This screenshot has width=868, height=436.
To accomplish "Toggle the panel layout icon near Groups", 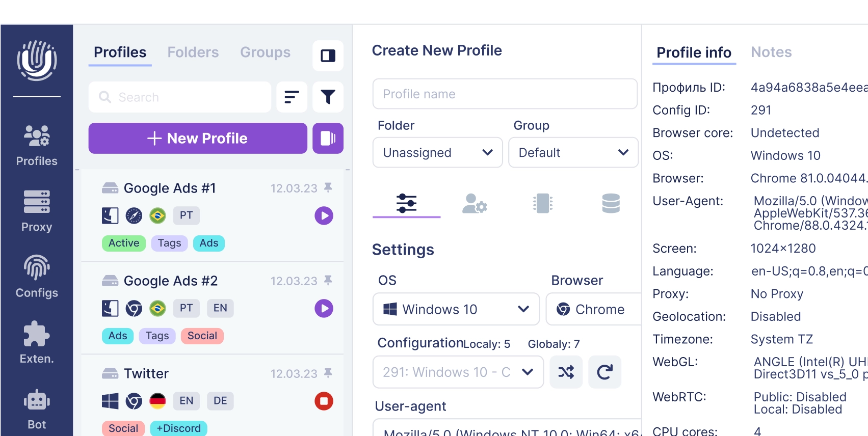I will tap(328, 56).
